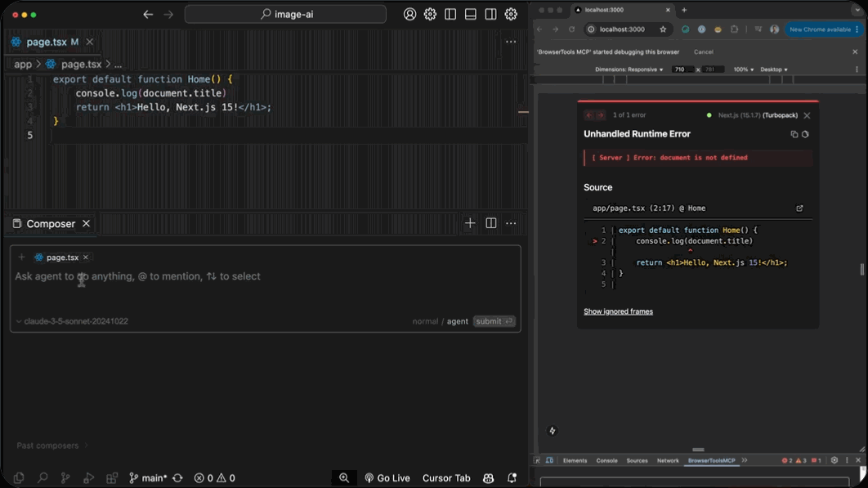This screenshot has width=868, height=488.
Task: Copy the error stack trace icon
Action: coord(794,134)
